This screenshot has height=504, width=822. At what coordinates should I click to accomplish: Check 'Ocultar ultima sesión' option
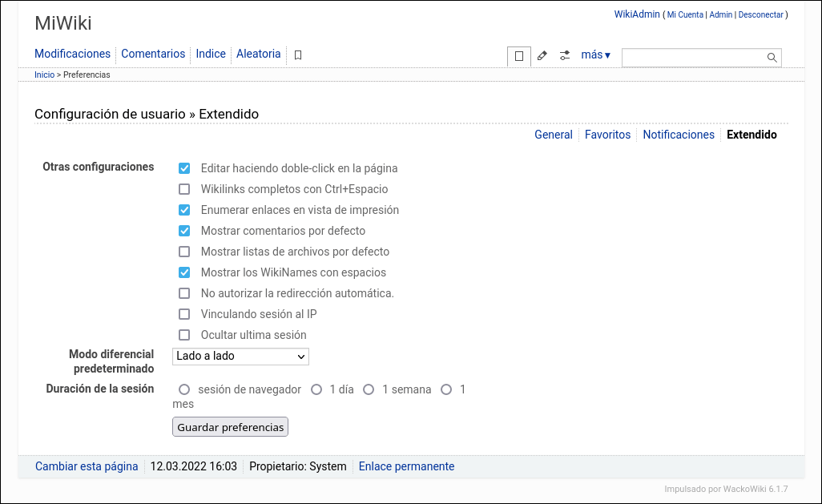coord(184,335)
